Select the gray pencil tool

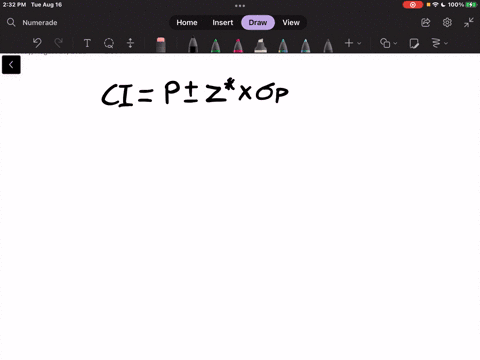click(x=328, y=45)
